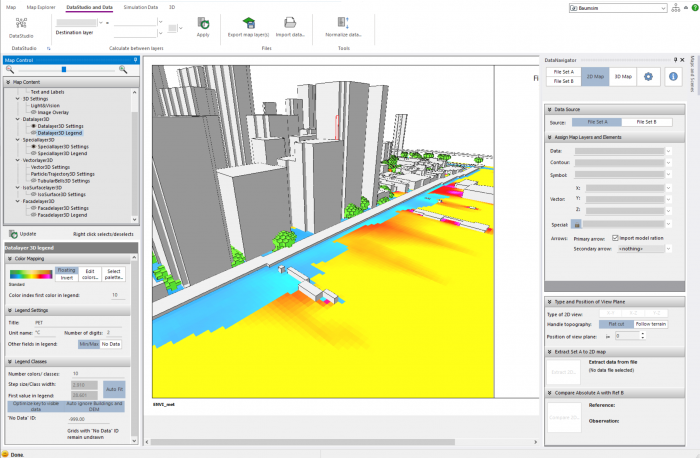Toggle Datalayer3D Settings visibility
This screenshot has width=700, height=458.
click(x=32, y=125)
